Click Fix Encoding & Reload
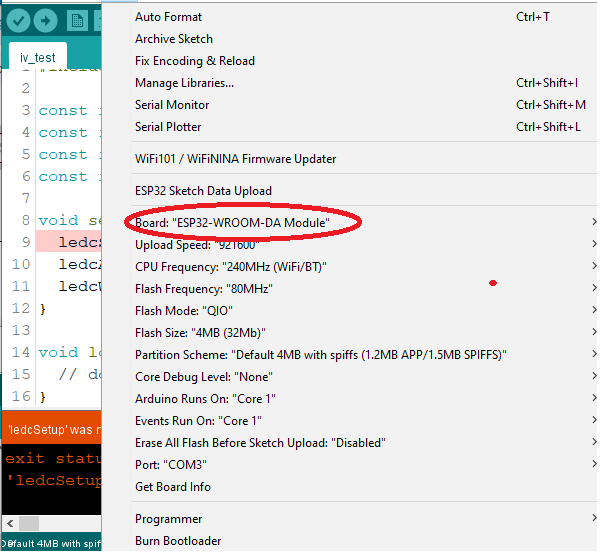The image size is (602, 556). [x=195, y=61]
